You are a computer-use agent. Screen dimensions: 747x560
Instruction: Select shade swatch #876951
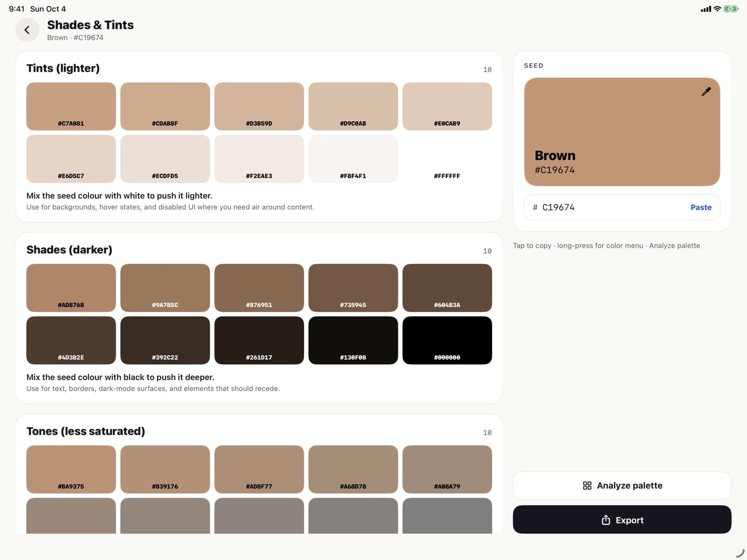259,288
